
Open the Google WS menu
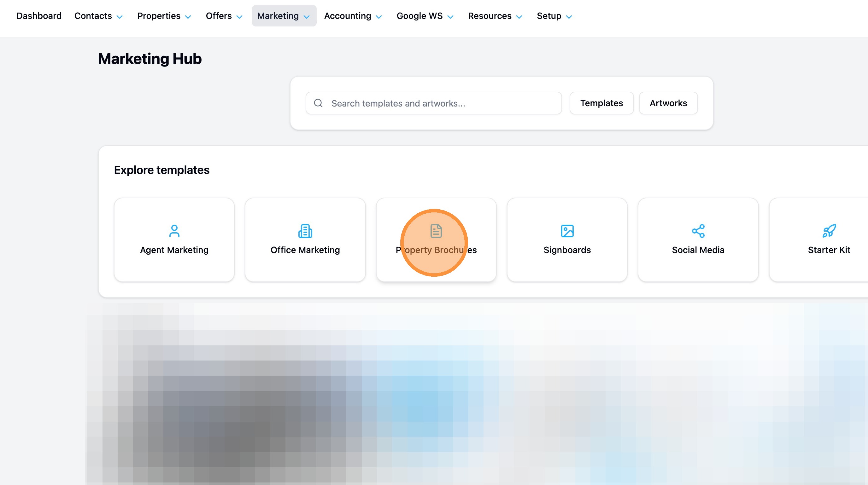pyautogui.click(x=425, y=16)
